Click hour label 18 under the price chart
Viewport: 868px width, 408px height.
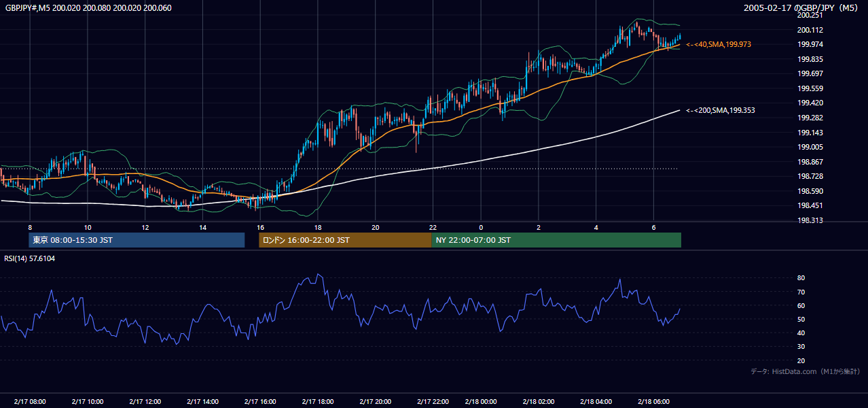pyautogui.click(x=318, y=227)
